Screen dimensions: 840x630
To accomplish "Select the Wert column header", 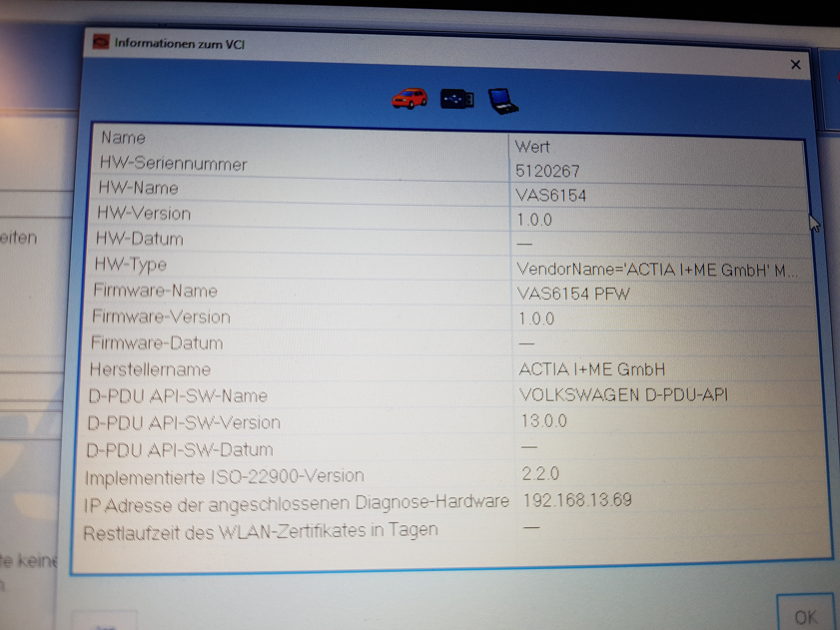I will coord(532,147).
